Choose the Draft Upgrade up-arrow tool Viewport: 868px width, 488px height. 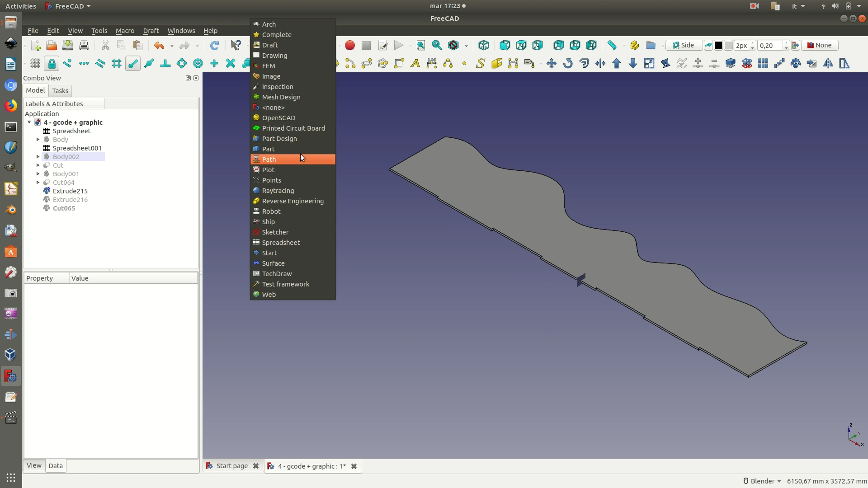[617, 63]
